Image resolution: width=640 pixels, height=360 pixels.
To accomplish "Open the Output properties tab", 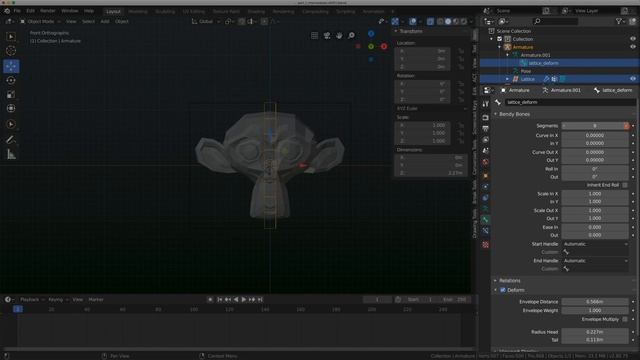I will [x=485, y=129].
